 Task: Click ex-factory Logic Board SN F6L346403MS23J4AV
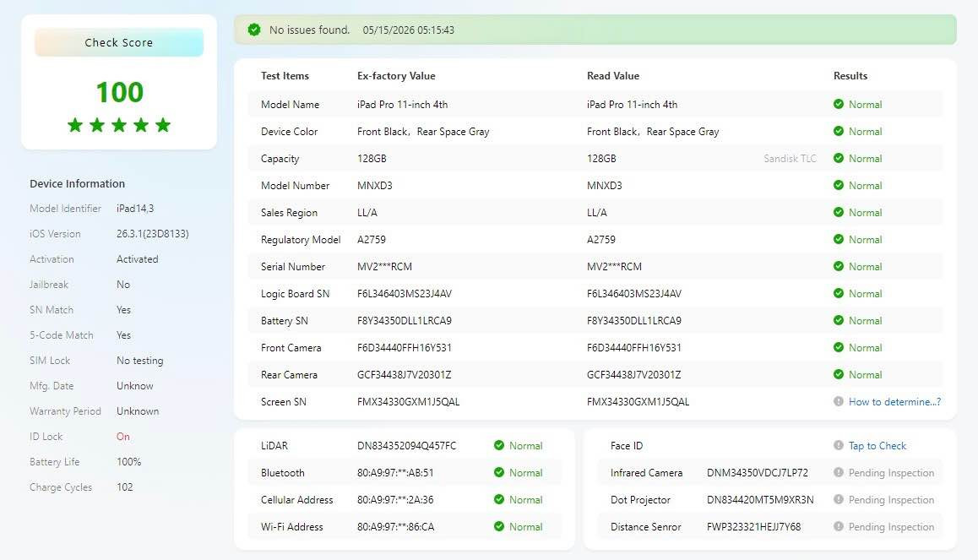[x=405, y=294]
